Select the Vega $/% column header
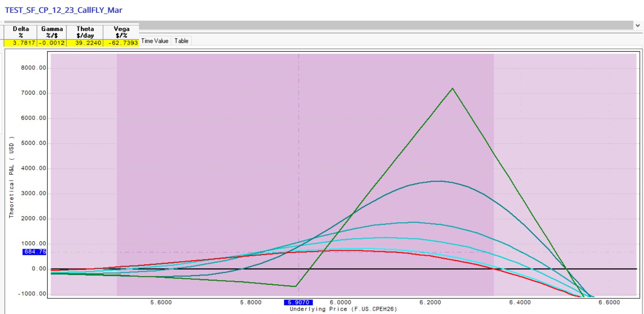Screen dimensions: 644x314 (121, 32)
